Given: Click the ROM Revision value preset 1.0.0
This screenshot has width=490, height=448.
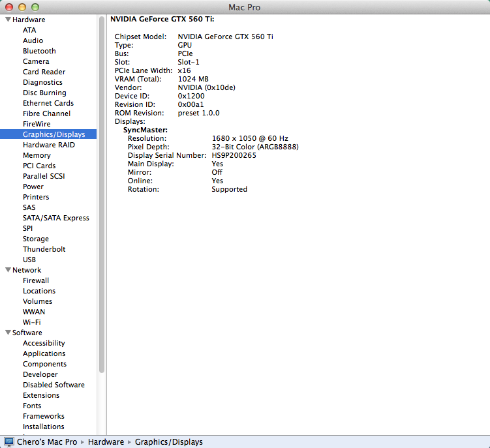Looking at the screenshot, I should pos(199,113).
